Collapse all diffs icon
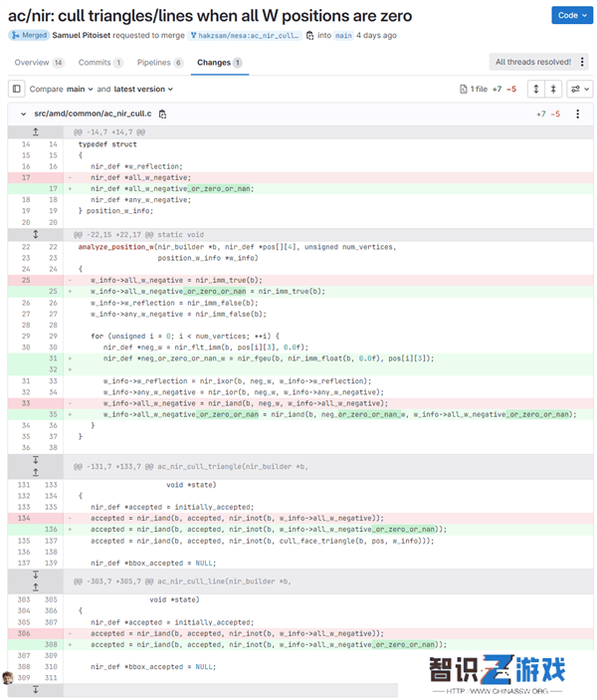This screenshot has width=597, height=700. [553, 89]
